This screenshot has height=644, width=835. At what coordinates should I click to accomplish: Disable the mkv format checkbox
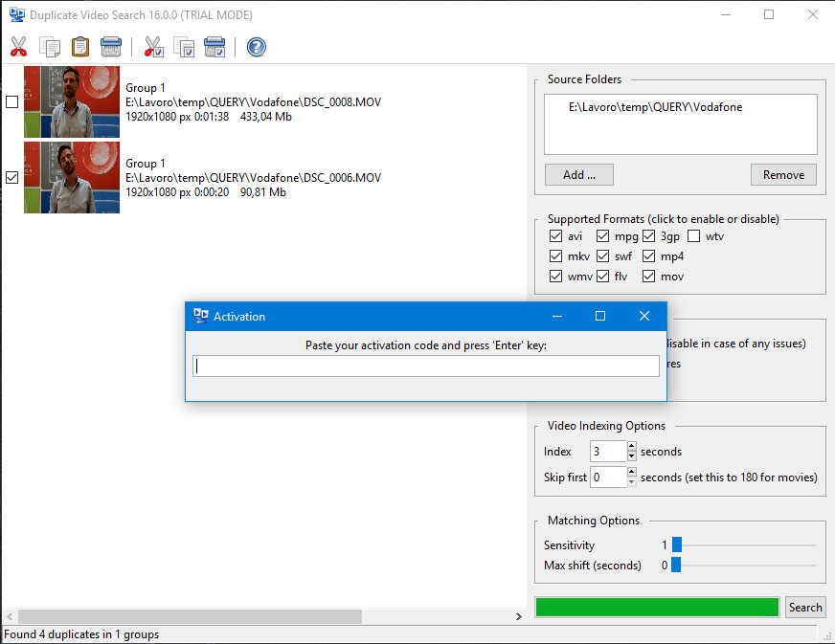click(x=556, y=256)
